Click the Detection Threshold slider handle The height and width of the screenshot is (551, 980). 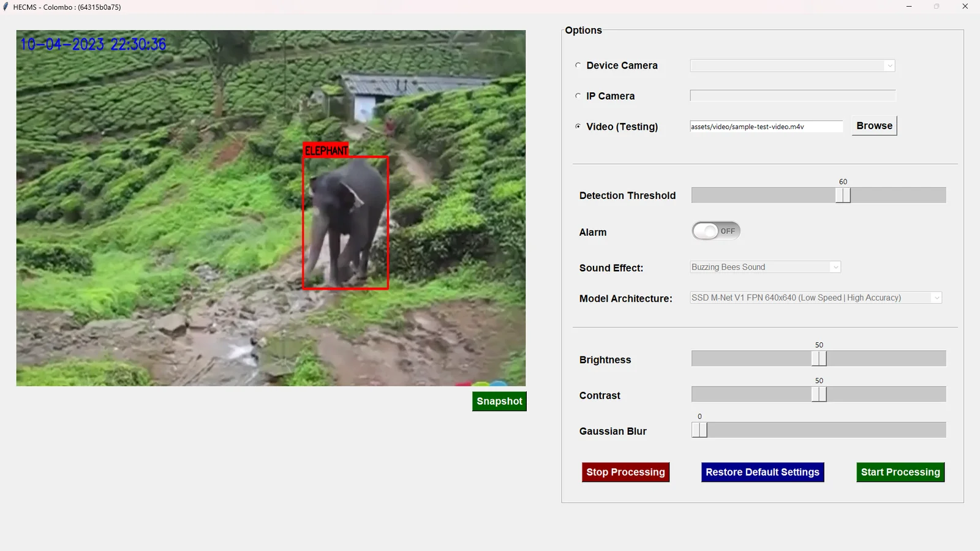[843, 195]
